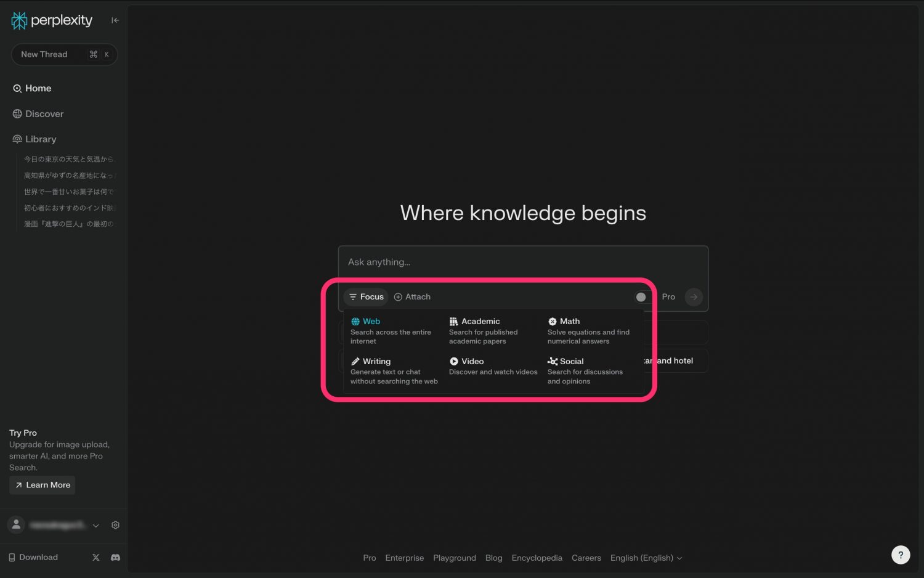Open Blog footer link

[494, 558]
